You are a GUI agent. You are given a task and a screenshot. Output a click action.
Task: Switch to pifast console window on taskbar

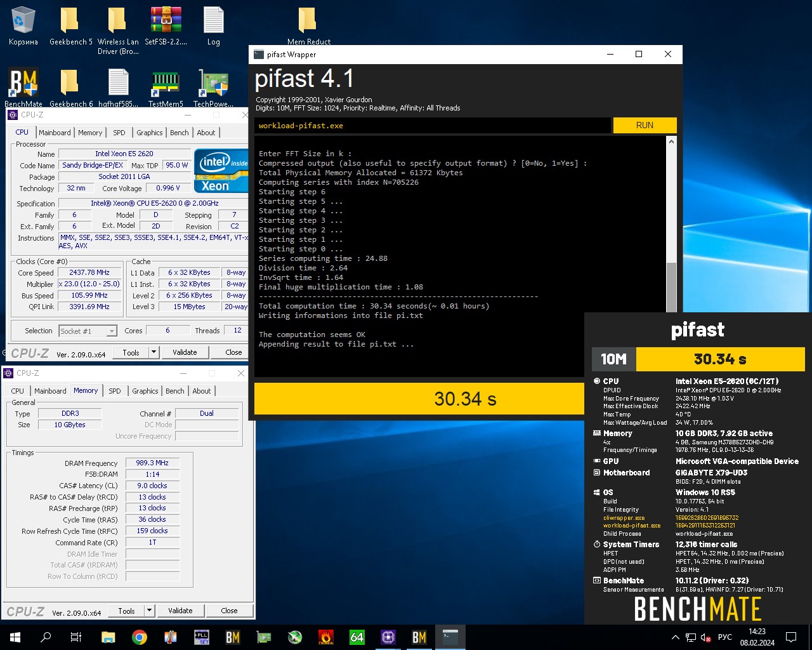click(450, 637)
